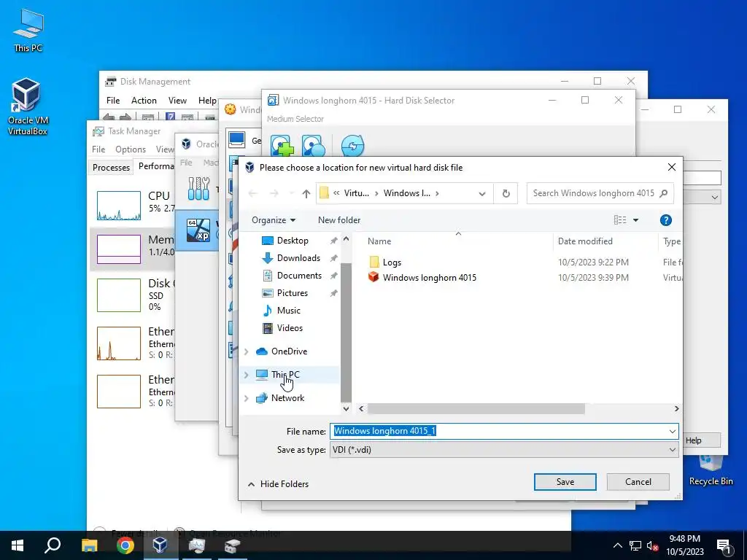Click the up-folder arrow in save dialog
The height and width of the screenshot is (560, 747).
click(306, 193)
